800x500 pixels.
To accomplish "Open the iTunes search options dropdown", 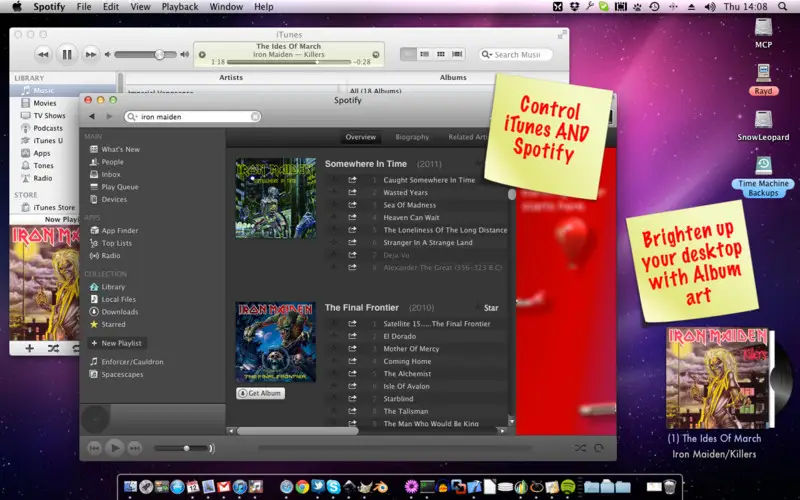I will [x=487, y=54].
